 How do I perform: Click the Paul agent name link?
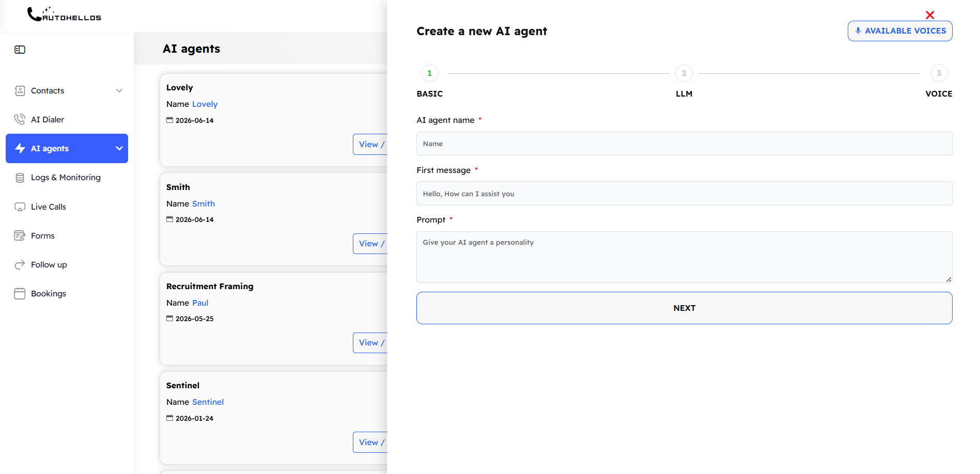coord(200,303)
